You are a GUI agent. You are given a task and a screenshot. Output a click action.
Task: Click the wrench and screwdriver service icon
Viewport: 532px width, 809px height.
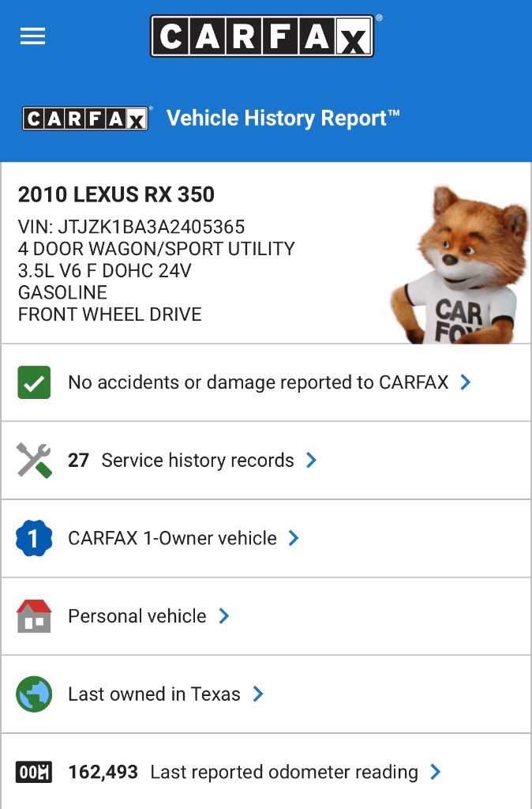[34, 461]
